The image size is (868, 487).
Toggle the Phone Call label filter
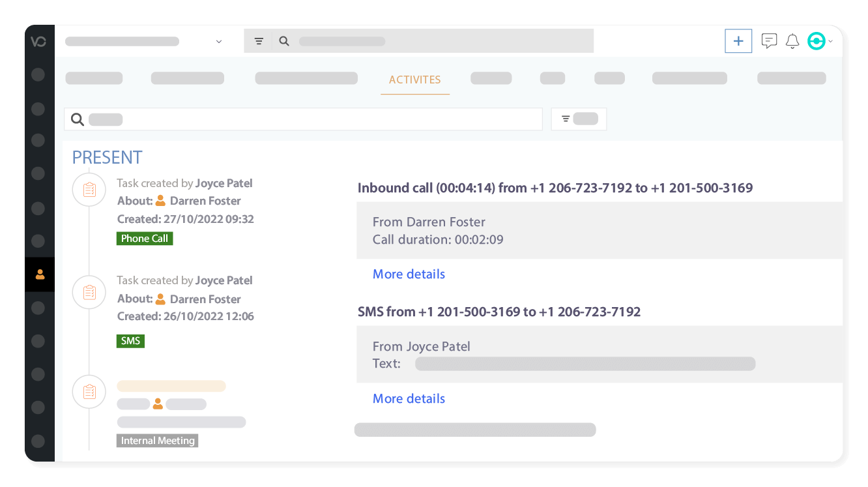145,238
